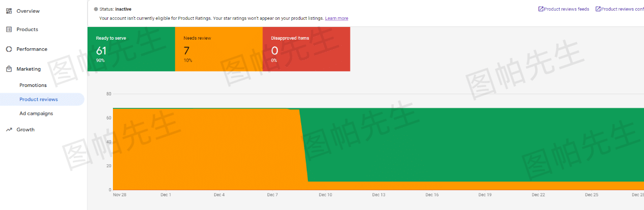Select Promotions under Marketing
This screenshot has height=210, width=644.
click(33, 85)
